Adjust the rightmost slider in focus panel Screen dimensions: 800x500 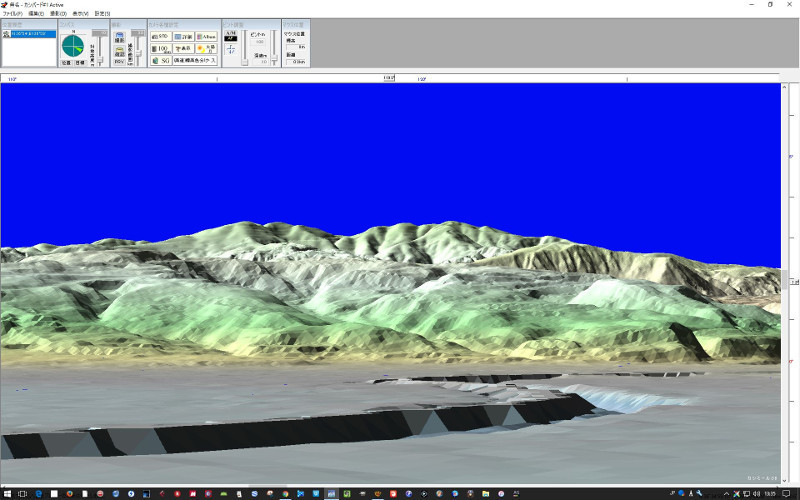[x=274, y=47]
